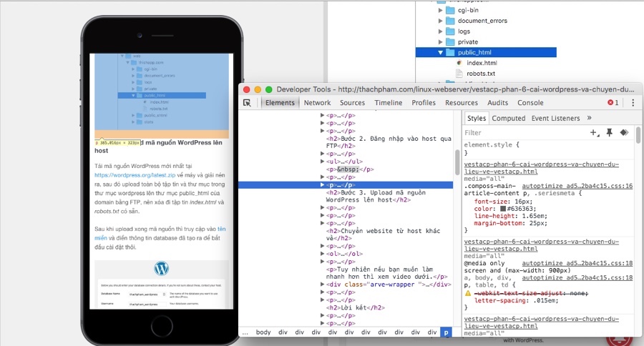
Task: Click the phone home button
Action: coord(162,326)
